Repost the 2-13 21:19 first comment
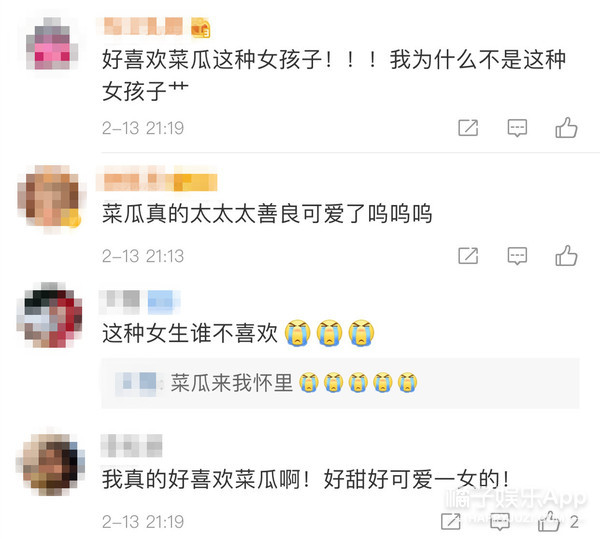The width and height of the screenshot is (600, 539). [468, 128]
